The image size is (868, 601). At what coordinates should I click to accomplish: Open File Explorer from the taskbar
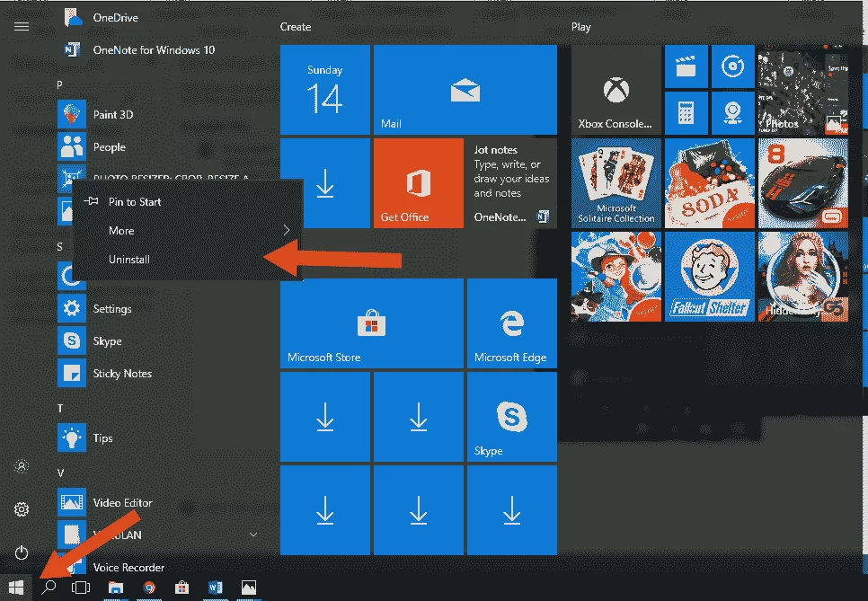[115, 588]
